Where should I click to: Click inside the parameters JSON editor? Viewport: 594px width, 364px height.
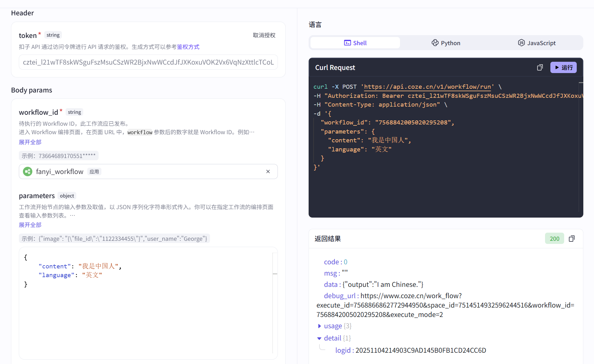click(x=148, y=303)
